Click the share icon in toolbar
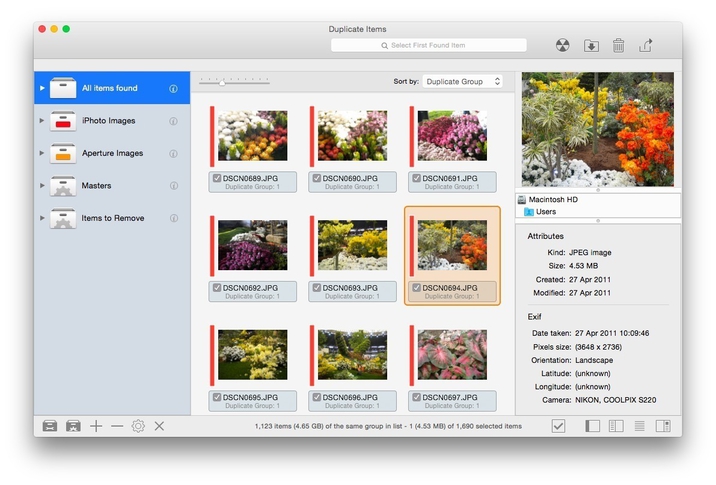This screenshot has width=716, height=485. pyautogui.click(x=646, y=45)
